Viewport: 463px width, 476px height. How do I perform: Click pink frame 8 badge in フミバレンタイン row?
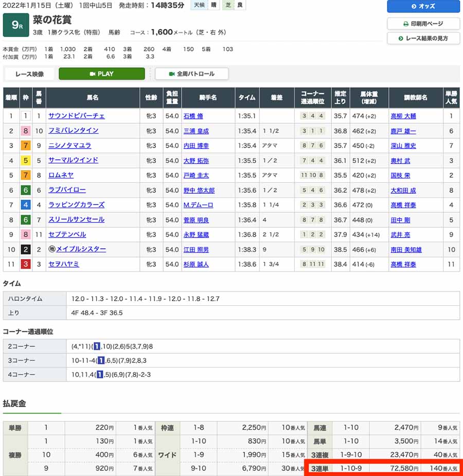pyautogui.click(x=26, y=131)
